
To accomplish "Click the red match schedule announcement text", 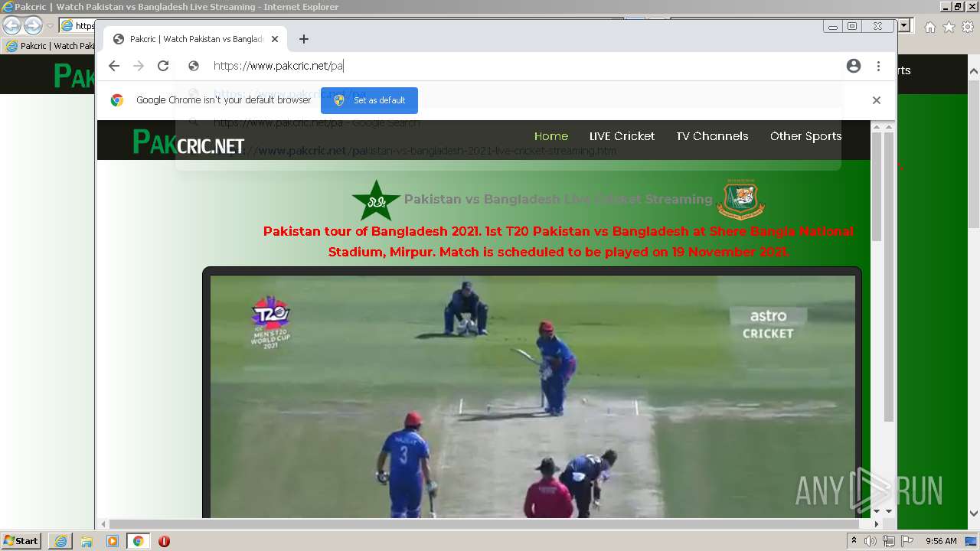I will (x=558, y=241).
